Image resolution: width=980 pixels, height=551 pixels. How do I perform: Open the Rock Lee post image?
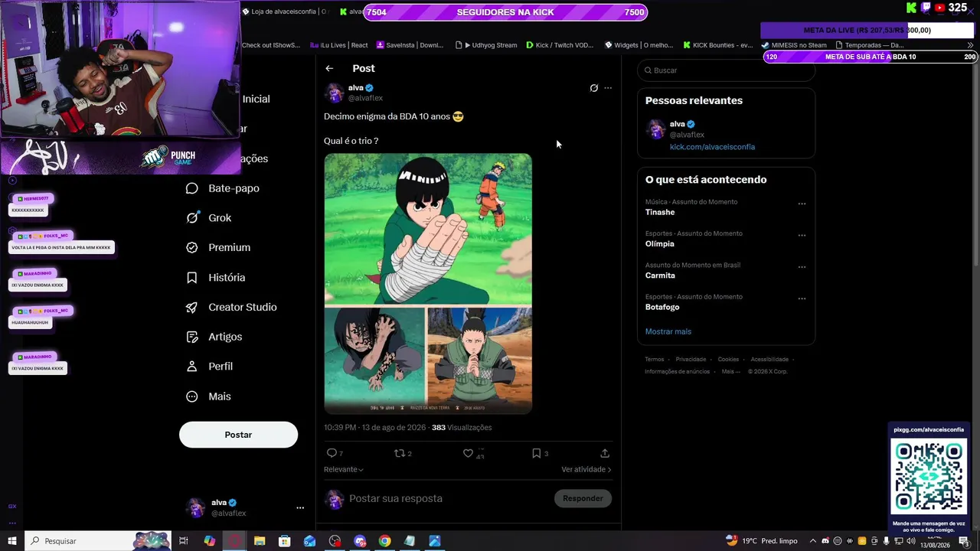(428, 230)
